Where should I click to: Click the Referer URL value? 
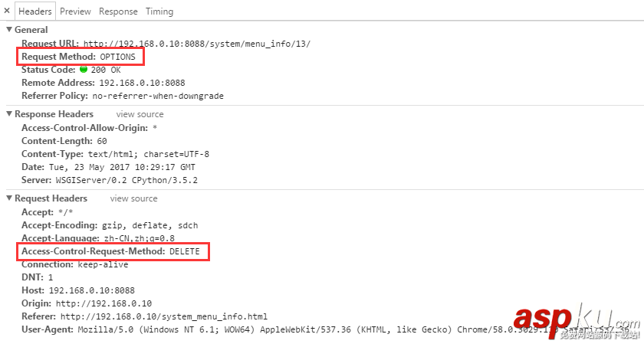pos(164,316)
